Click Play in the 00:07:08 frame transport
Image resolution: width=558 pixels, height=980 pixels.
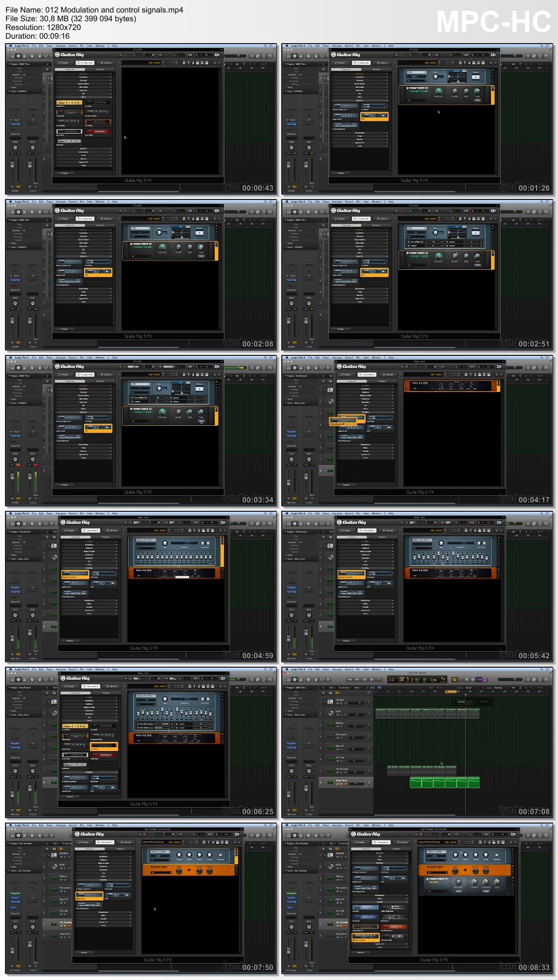[x=372, y=679]
